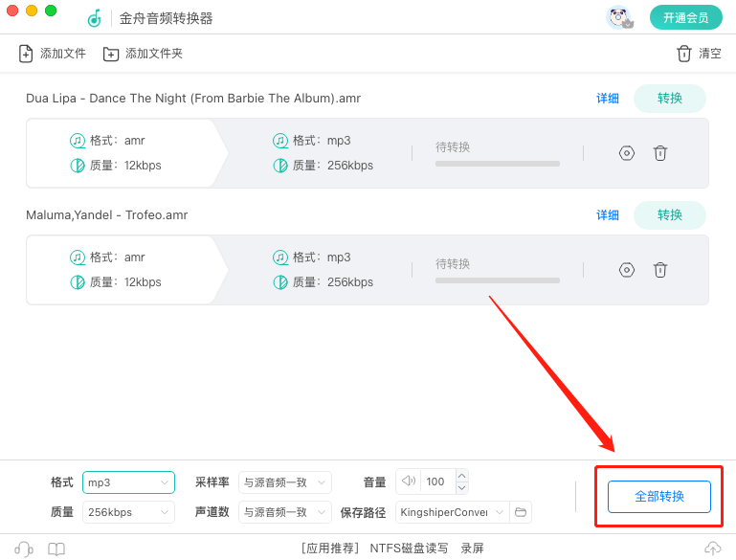This screenshot has height=560, width=736.
Task: Delete the Maluma Trofeo file via trash icon
Action: coord(660,270)
